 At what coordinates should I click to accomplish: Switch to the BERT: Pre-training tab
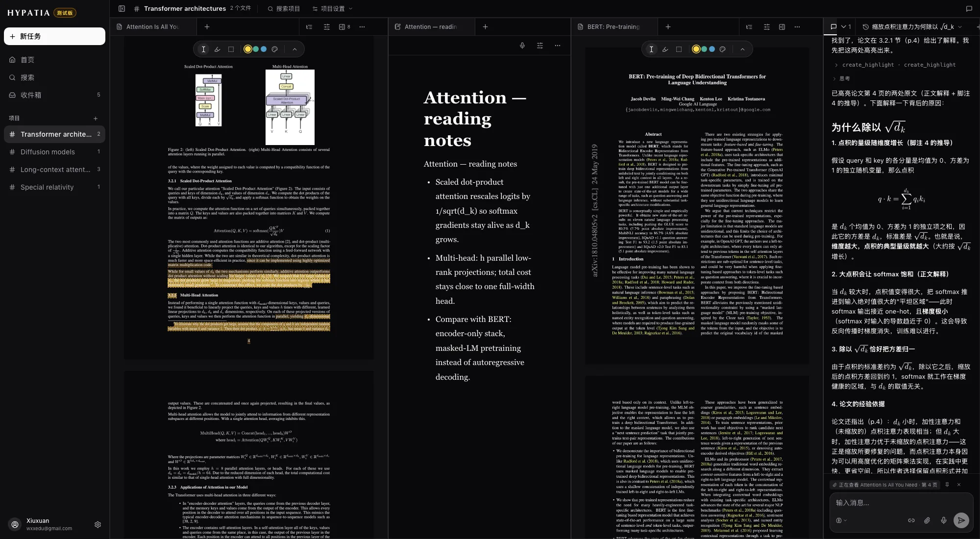pos(614,27)
